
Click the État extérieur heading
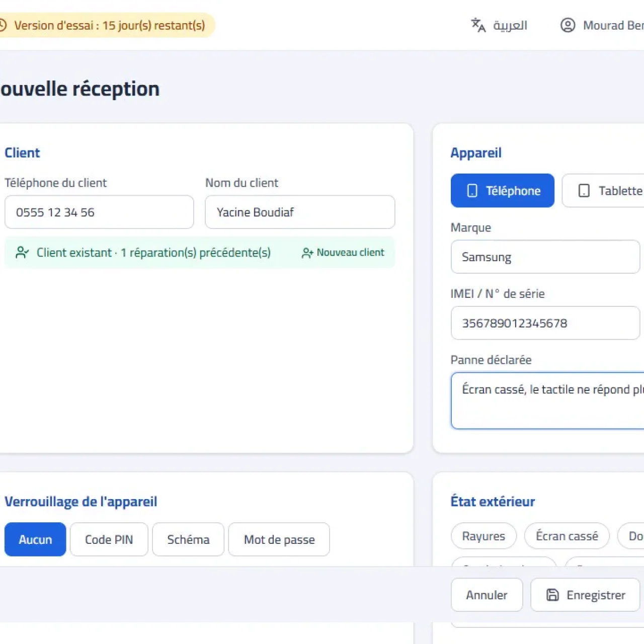pos(493,502)
